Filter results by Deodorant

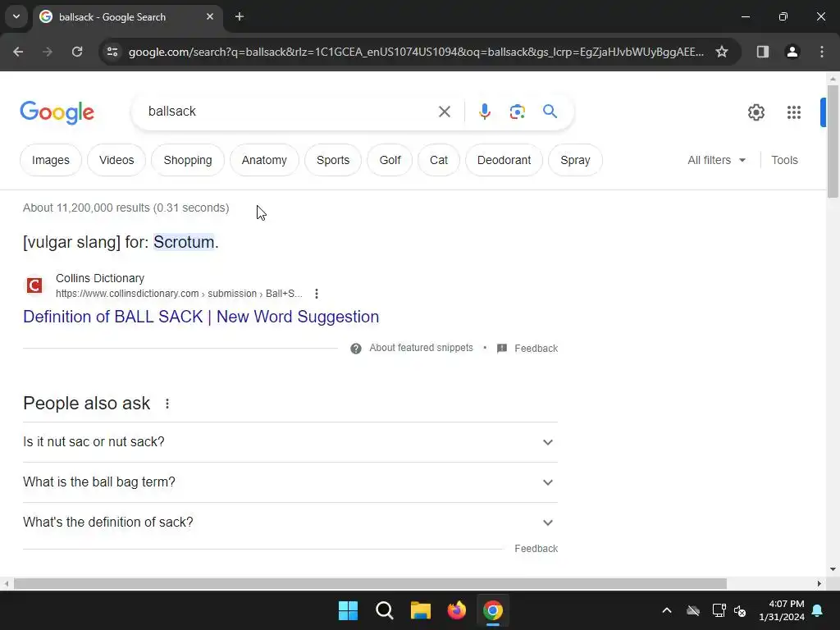pyautogui.click(x=504, y=160)
